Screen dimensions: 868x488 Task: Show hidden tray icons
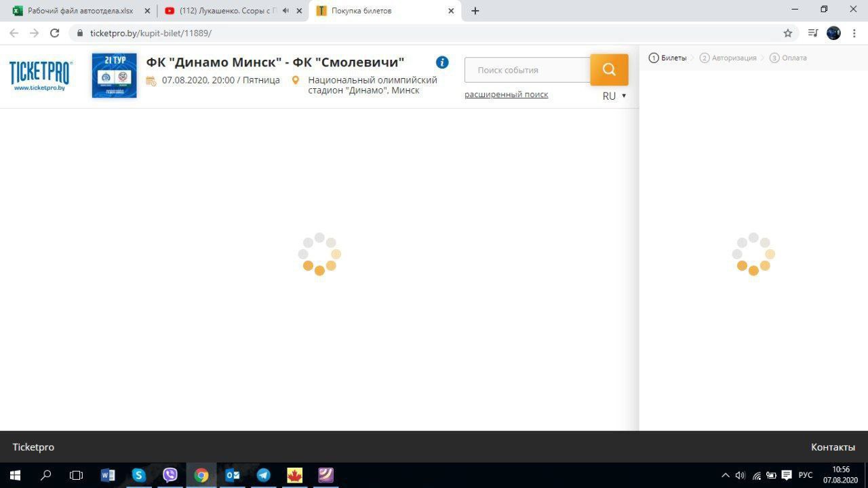(x=725, y=475)
